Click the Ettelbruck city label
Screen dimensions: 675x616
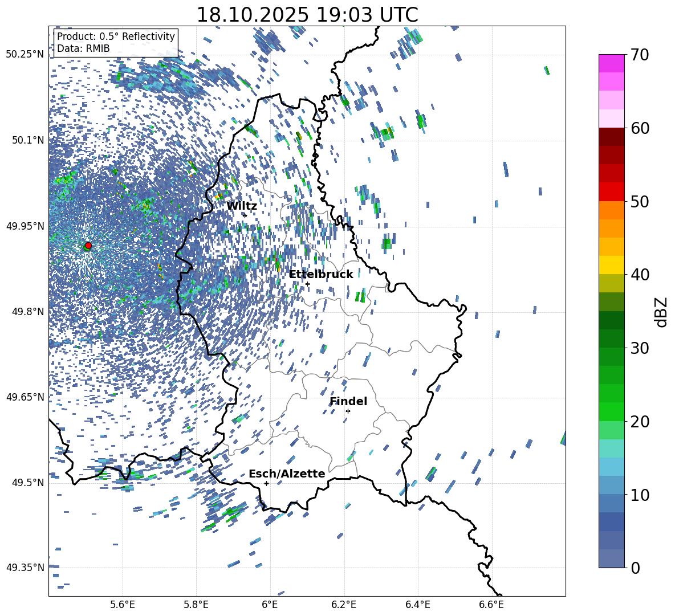point(321,275)
